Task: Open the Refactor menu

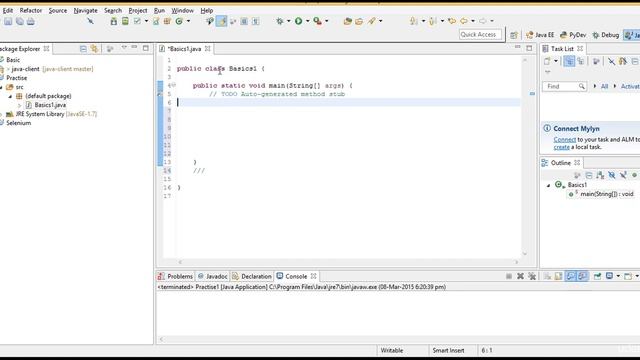Action: pyautogui.click(x=31, y=10)
